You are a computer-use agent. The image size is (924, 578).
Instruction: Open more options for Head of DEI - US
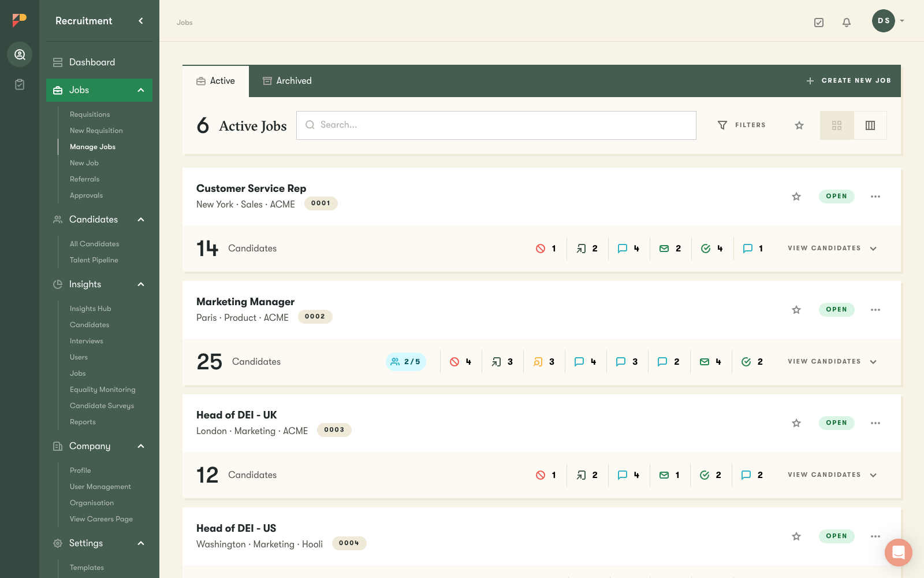pyautogui.click(x=875, y=536)
